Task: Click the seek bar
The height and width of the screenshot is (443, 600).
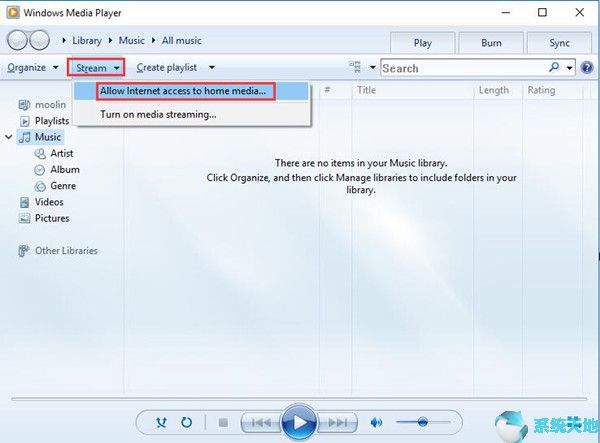Action: [x=299, y=399]
